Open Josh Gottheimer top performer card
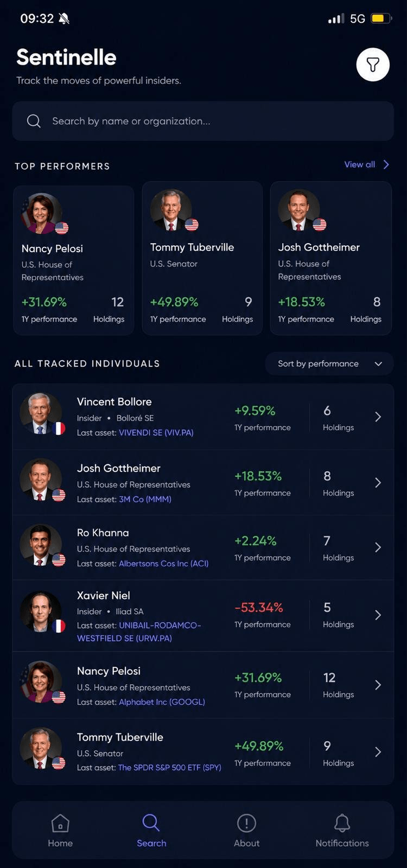 coord(331,258)
